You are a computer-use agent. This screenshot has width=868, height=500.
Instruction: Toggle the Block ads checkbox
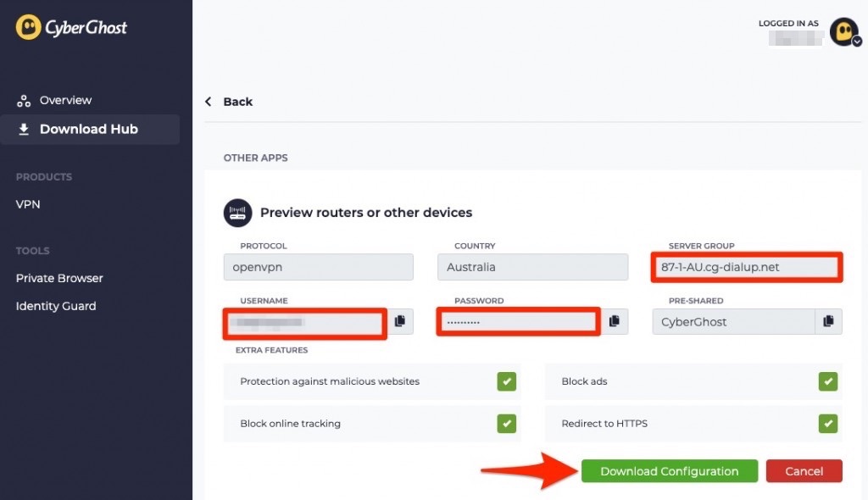click(x=828, y=381)
